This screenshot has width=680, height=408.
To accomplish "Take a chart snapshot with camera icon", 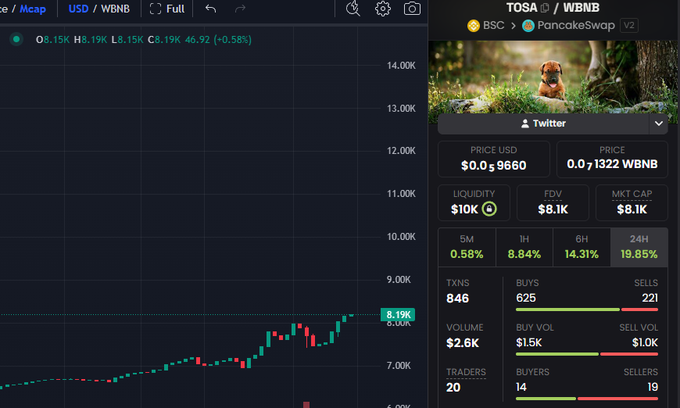I will tap(412, 8).
